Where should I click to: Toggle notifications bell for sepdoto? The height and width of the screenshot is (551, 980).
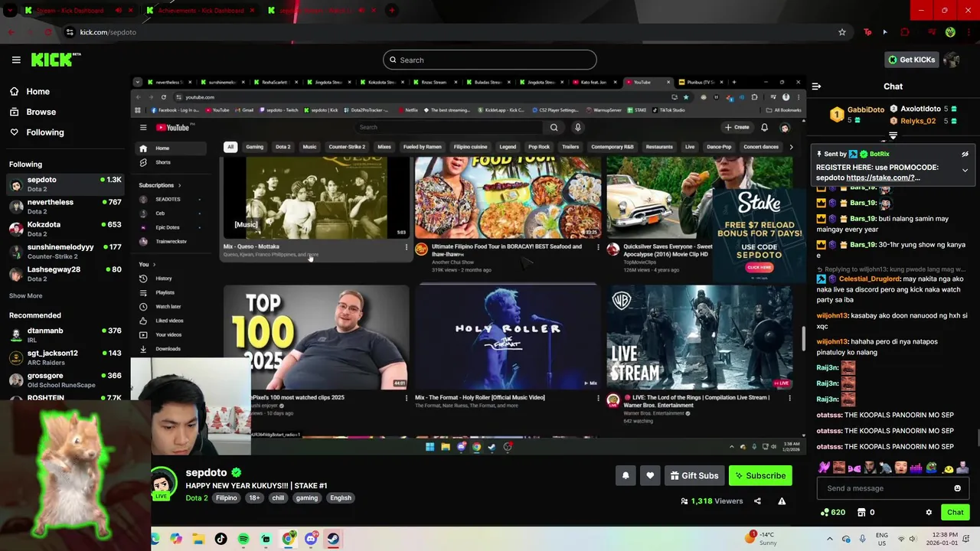[626, 475]
